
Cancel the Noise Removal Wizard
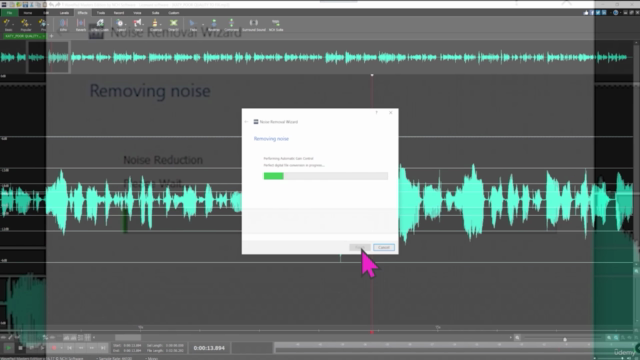coord(384,247)
